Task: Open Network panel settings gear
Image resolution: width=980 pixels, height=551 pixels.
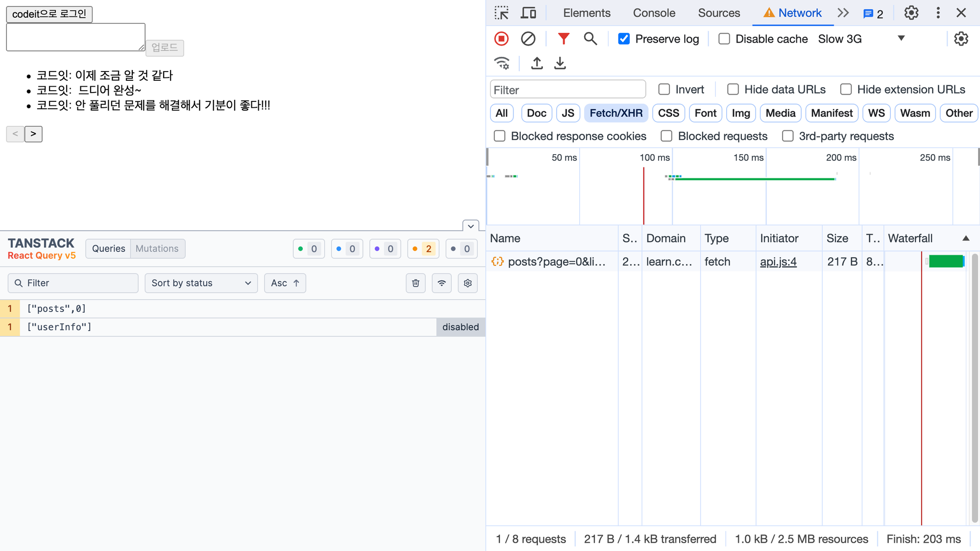Action: pyautogui.click(x=961, y=39)
